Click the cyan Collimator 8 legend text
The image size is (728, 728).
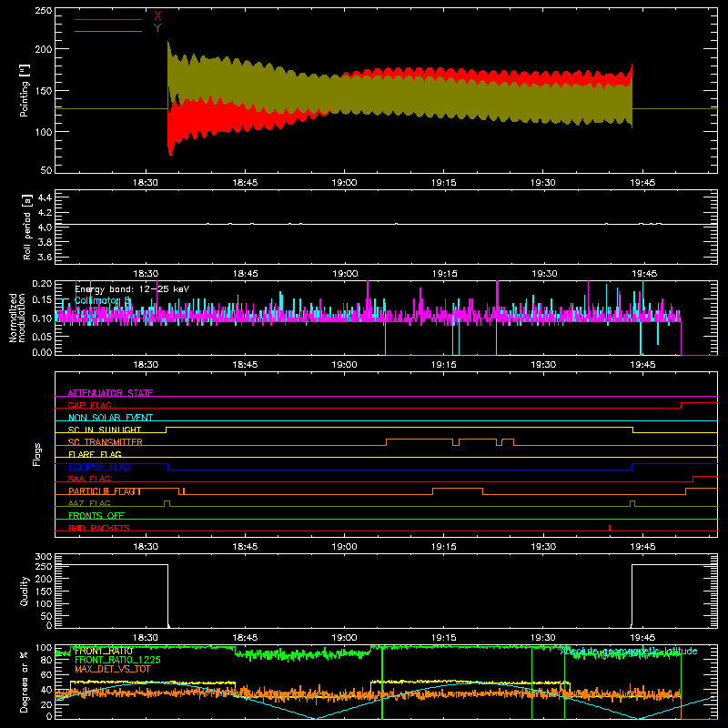103,301
